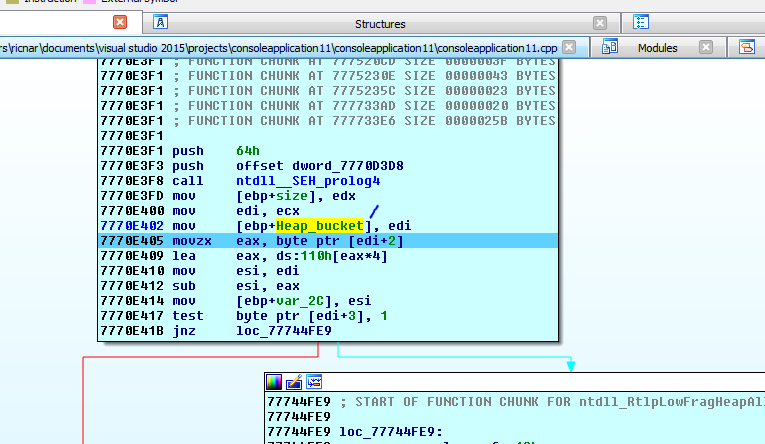Click the icon right of the Structures close button
This screenshot has height=444, width=765.
click(641, 23)
